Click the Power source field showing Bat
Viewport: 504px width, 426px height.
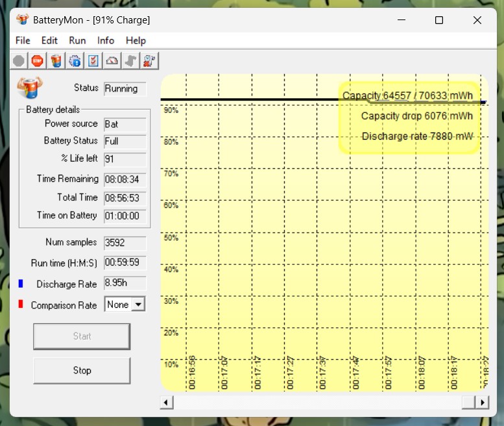(x=125, y=124)
